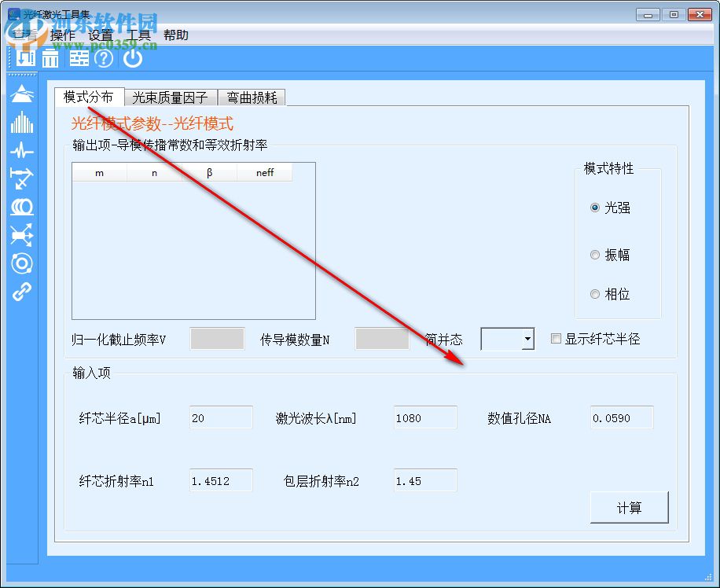720x588 pixels.
Task: Open the 工具 menu
Action: click(139, 35)
